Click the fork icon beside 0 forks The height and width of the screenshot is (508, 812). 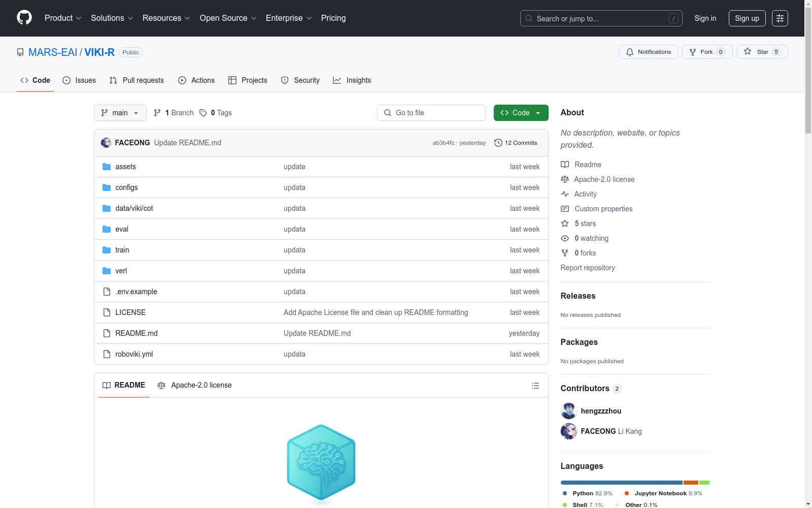pos(565,253)
